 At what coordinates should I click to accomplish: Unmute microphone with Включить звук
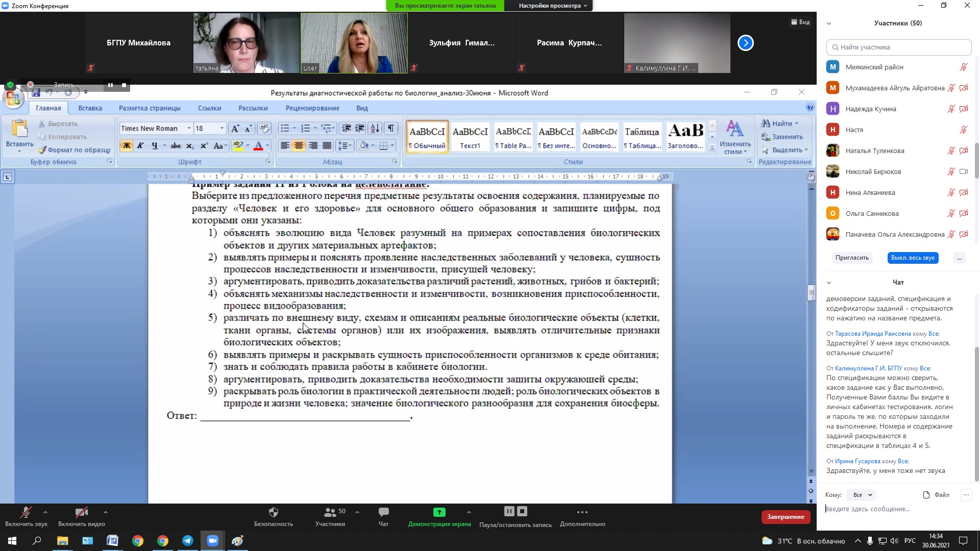[x=26, y=512]
